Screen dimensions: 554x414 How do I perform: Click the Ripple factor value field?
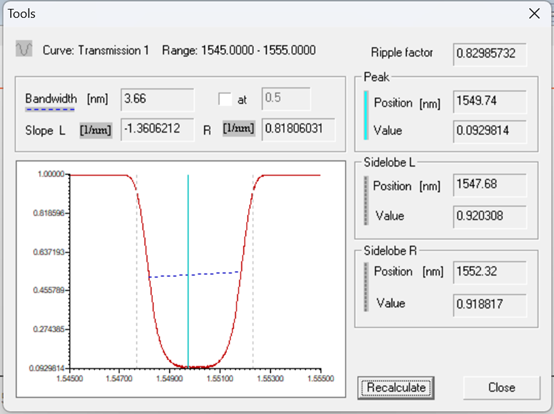[490, 54]
